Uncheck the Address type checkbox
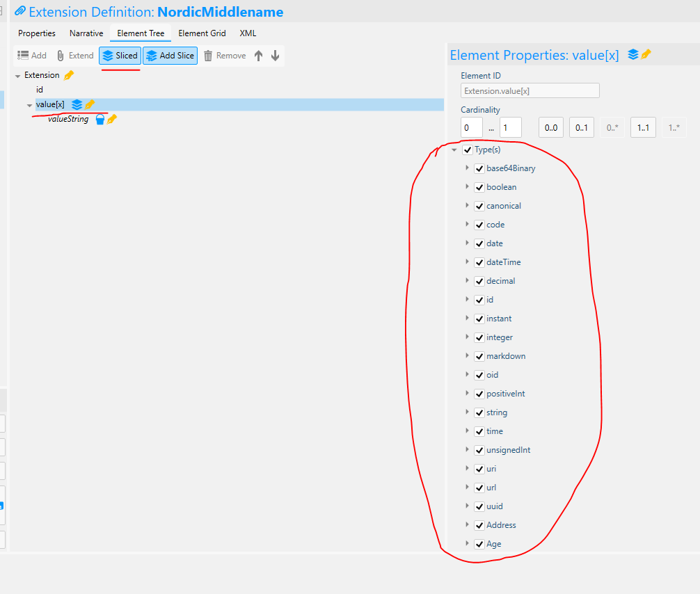Image resolution: width=700 pixels, height=594 pixels. 479,525
